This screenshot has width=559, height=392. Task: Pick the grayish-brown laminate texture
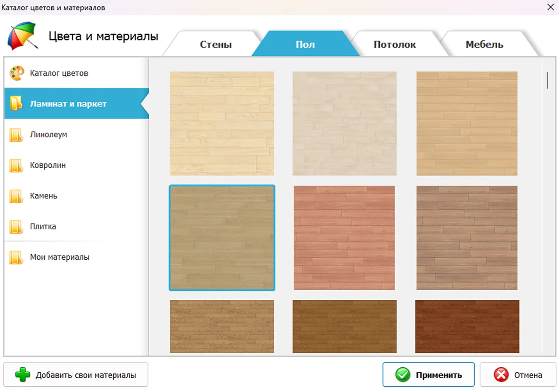coord(467,238)
